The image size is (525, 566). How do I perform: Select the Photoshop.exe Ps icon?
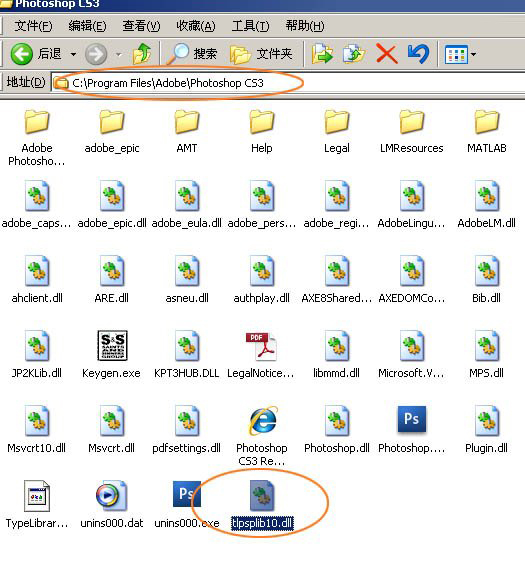click(412, 419)
